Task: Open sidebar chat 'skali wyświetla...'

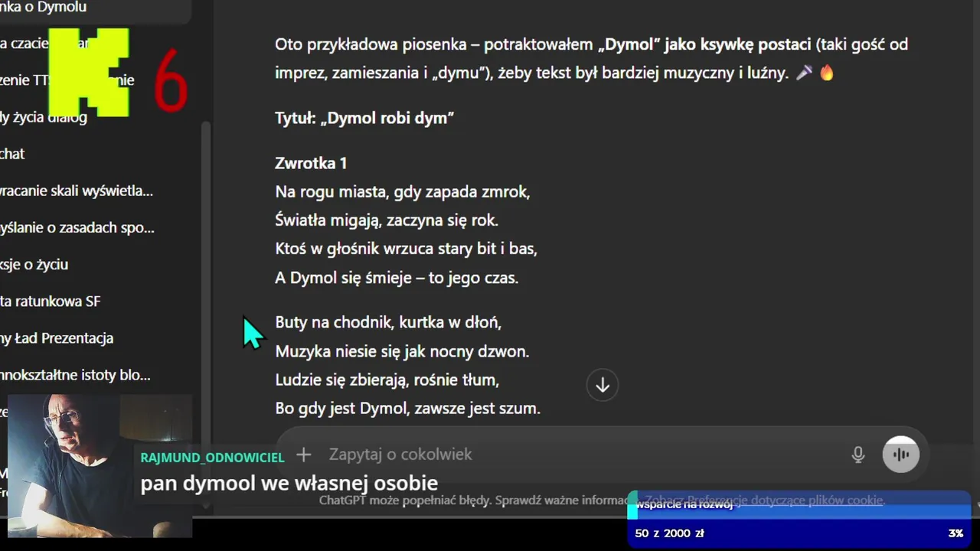Action: tap(77, 191)
